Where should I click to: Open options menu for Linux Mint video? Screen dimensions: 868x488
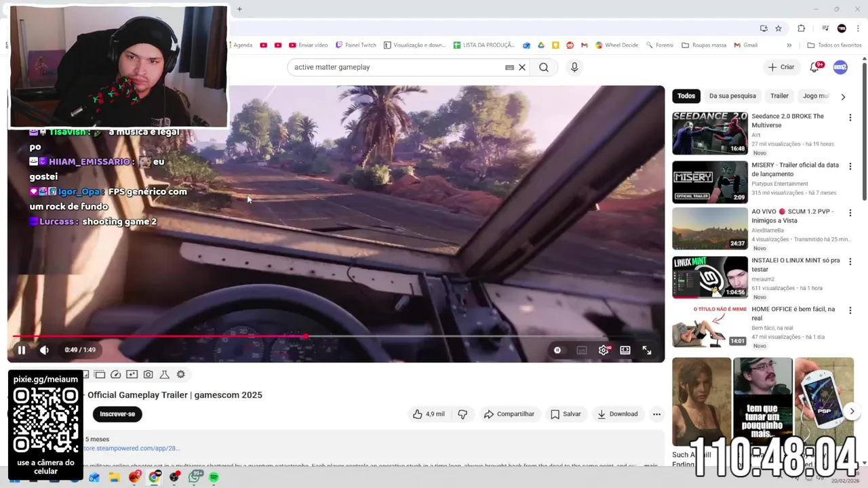coord(850,262)
